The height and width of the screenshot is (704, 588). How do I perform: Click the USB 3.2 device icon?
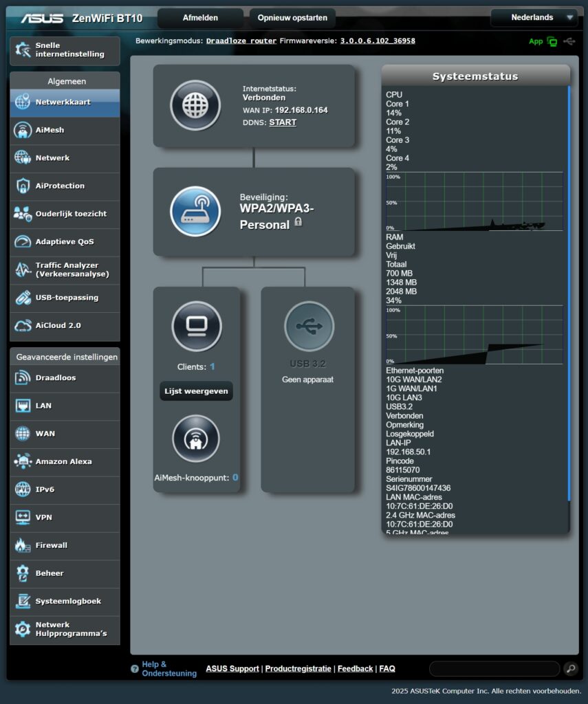[x=309, y=326]
